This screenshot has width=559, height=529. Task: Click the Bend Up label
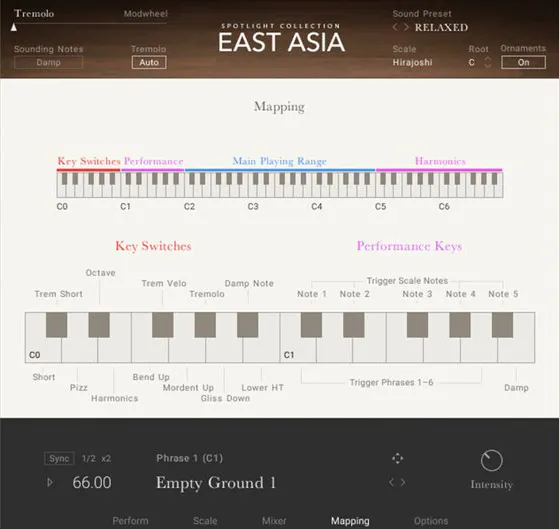(x=151, y=377)
